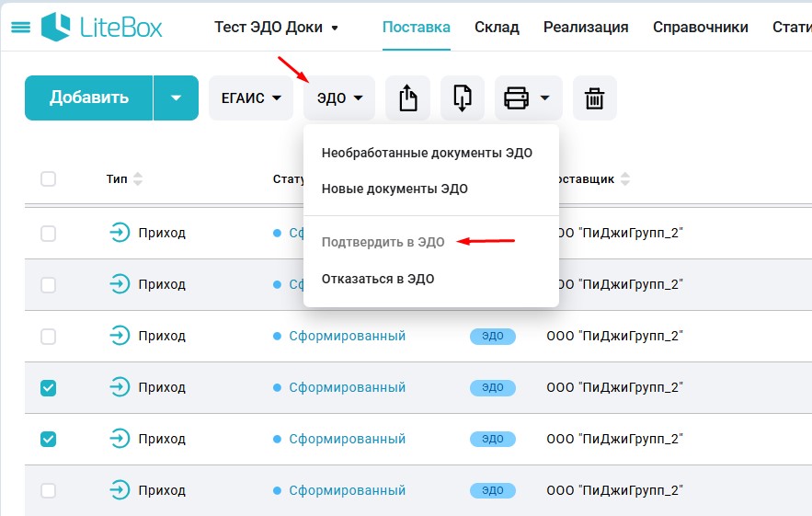Check the last row's checkbox
812x516 pixels.
(x=48, y=490)
